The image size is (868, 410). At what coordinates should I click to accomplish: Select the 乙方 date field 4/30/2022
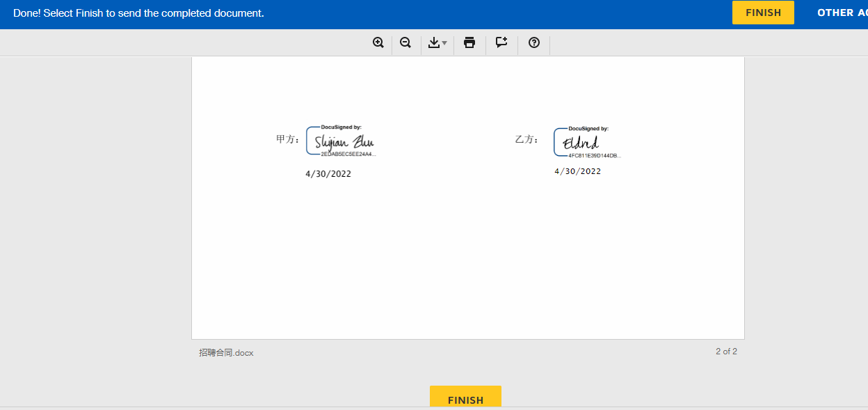click(x=579, y=171)
